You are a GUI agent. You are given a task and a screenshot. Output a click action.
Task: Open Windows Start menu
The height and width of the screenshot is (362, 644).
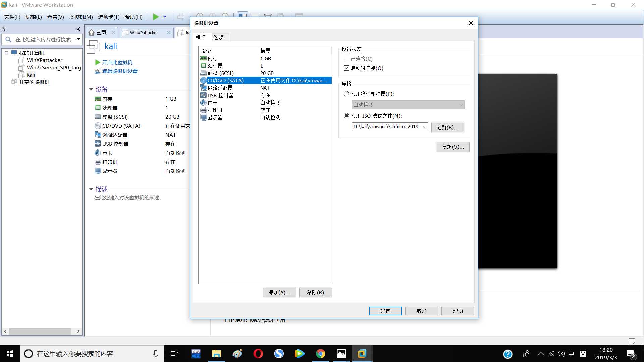click(10, 354)
